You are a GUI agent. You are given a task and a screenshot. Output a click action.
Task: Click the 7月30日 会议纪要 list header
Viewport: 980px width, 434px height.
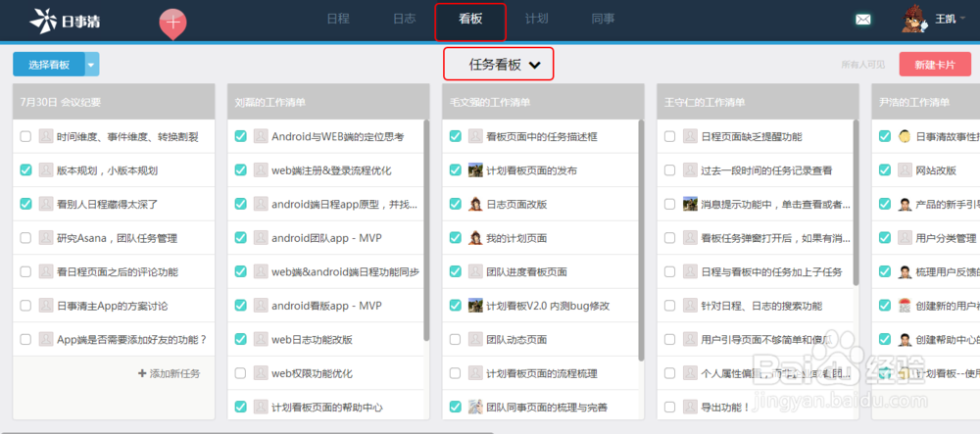point(114,102)
